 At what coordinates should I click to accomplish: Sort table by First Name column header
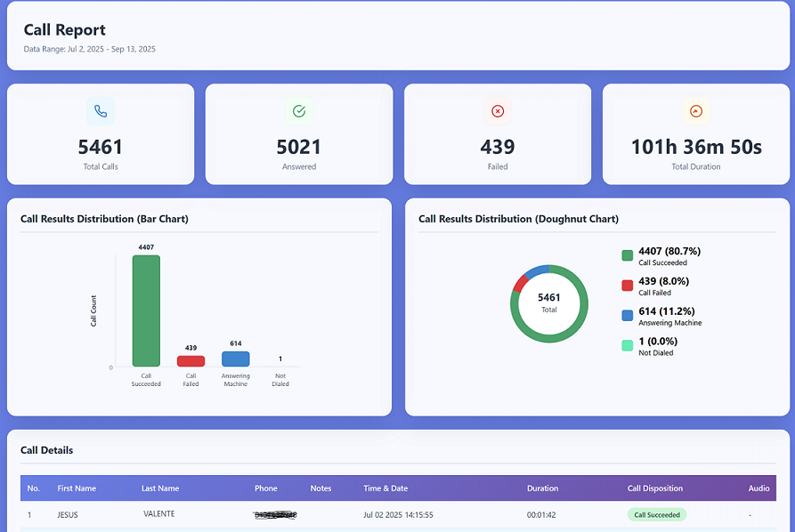pyautogui.click(x=77, y=488)
